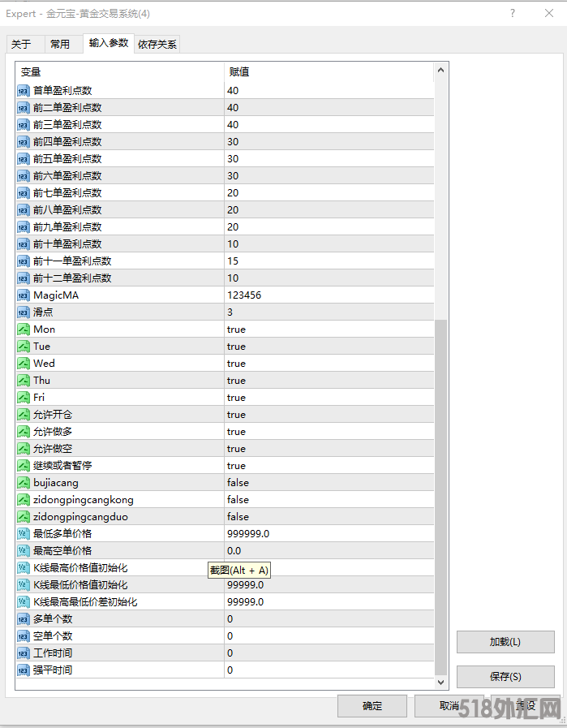Click the double icon beside 最低多单价格
Viewport: 567px width, 728px height.
(x=24, y=533)
